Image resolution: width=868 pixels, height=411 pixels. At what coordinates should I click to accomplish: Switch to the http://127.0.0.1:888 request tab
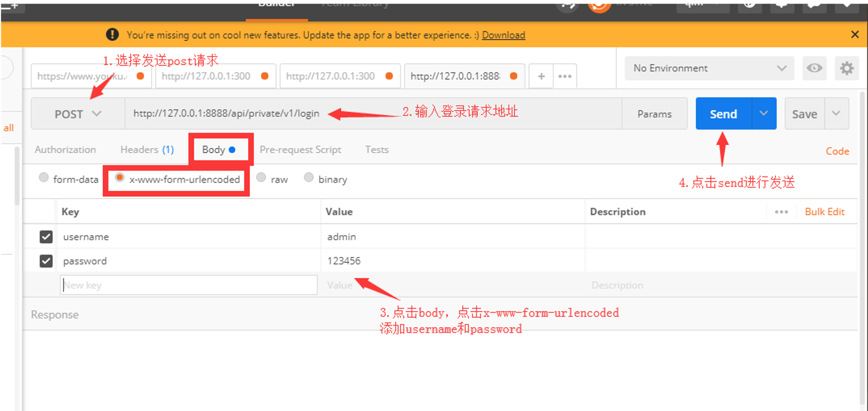(464, 76)
